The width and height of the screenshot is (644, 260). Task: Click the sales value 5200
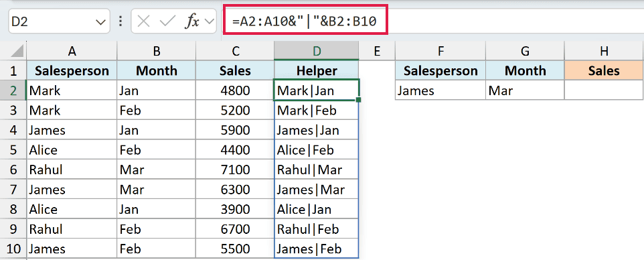pos(236,110)
